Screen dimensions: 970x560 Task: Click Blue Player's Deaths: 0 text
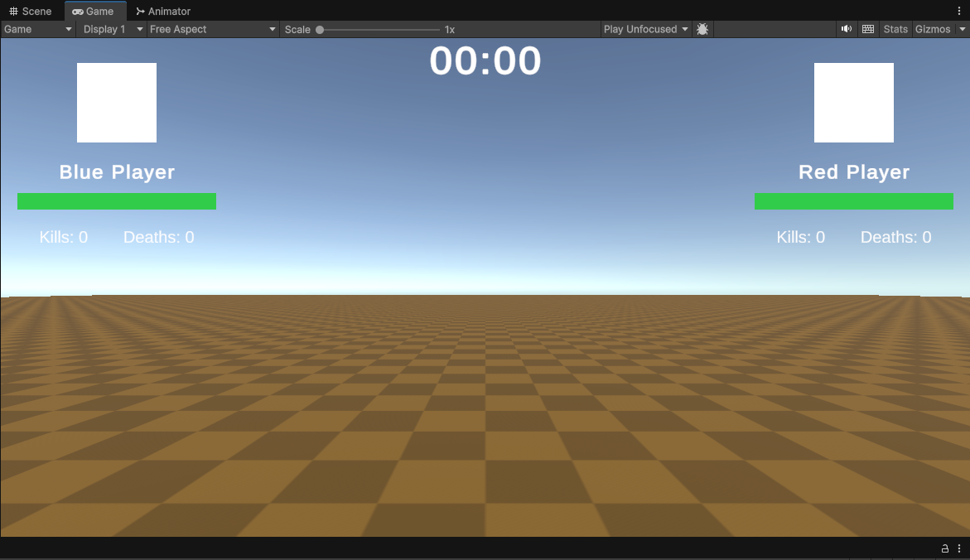pos(159,237)
